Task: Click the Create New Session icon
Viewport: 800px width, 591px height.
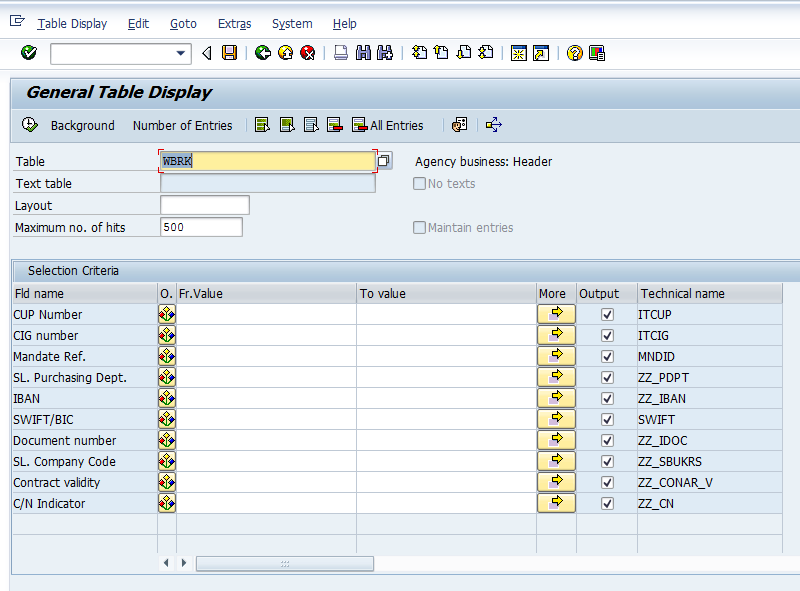Action: (518, 53)
